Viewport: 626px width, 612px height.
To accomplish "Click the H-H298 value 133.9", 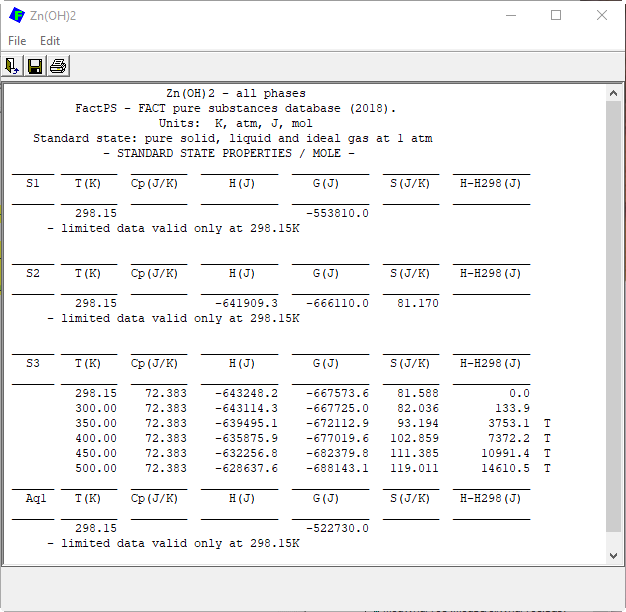I will click(x=513, y=408).
